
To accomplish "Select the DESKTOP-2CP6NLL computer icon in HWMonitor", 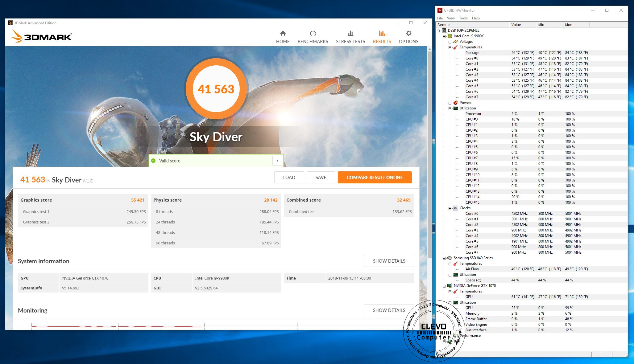I will (x=444, y=31).
